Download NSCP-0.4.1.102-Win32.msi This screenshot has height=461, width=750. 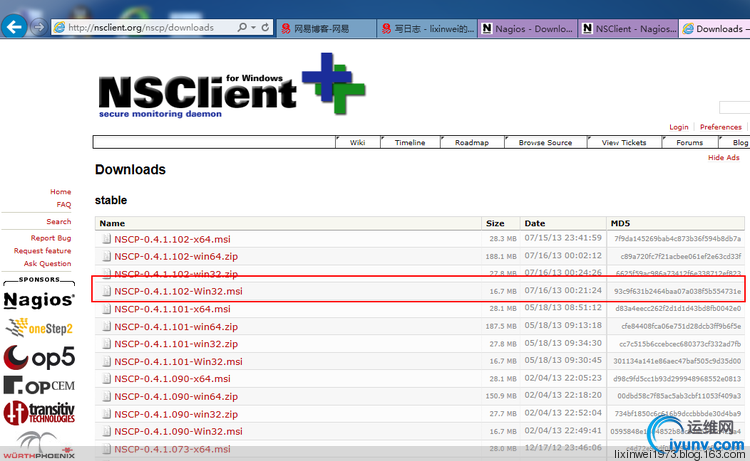point(178,291)
